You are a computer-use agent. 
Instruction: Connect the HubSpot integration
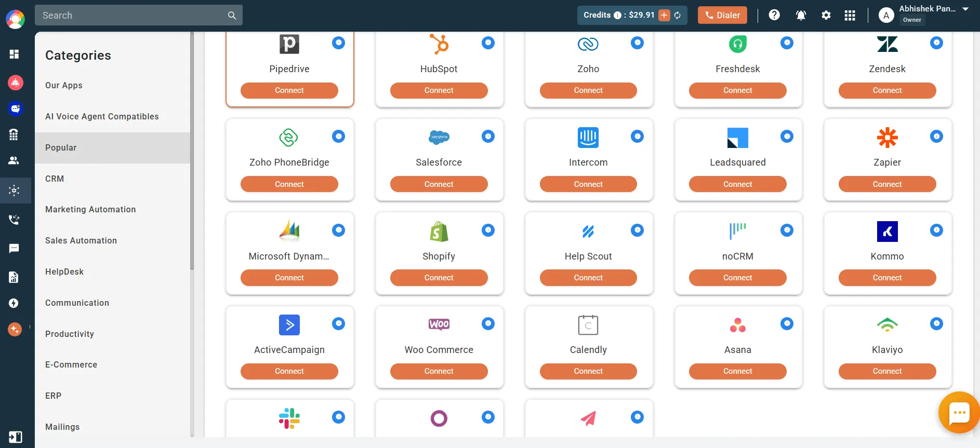pyautogui.click(x=439, y=90)
